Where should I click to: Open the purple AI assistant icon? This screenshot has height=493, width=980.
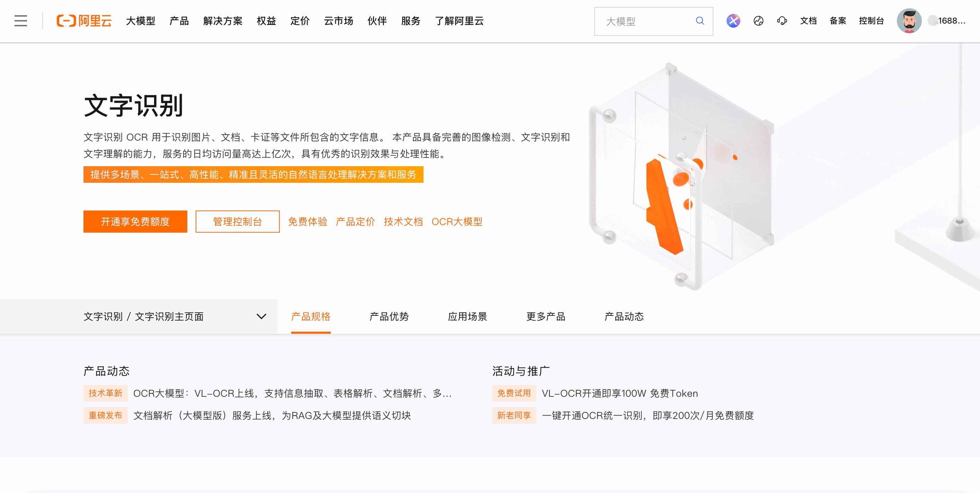[x=733, y=21]
